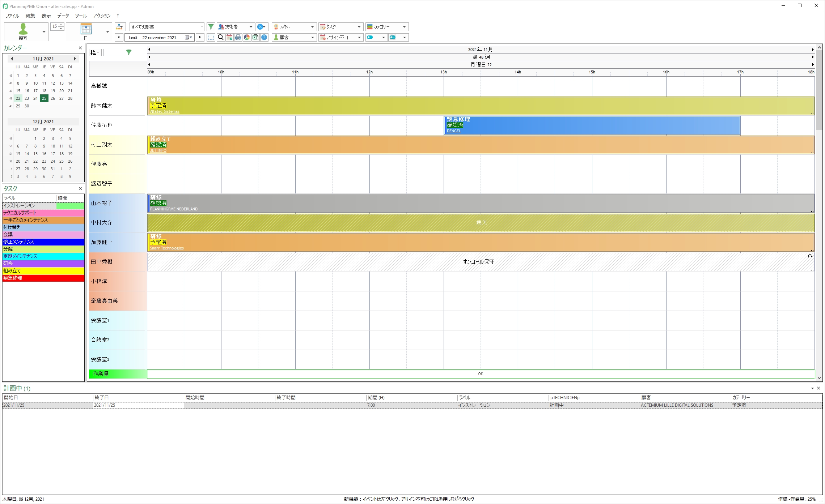Image resolution: width=825 pixels, height=504 pixels.
Task: Select the 佐藤拓也 resource row
Action: pyautogui.click(x=118, y=125)
